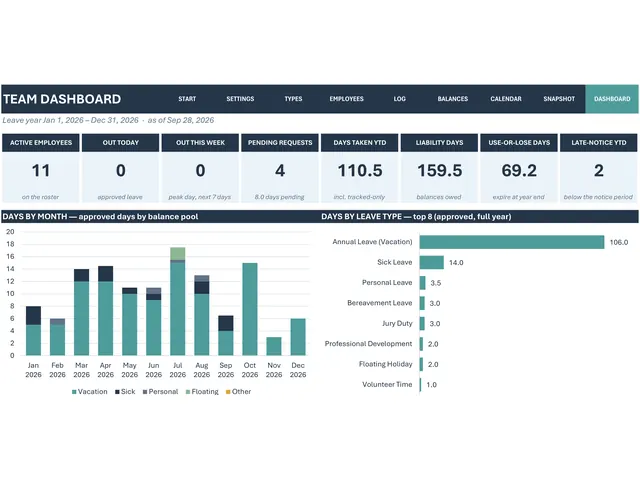Click the Vacation legend color swatch
The height and width of the screenshot is (480, 640).
(74, 392)
